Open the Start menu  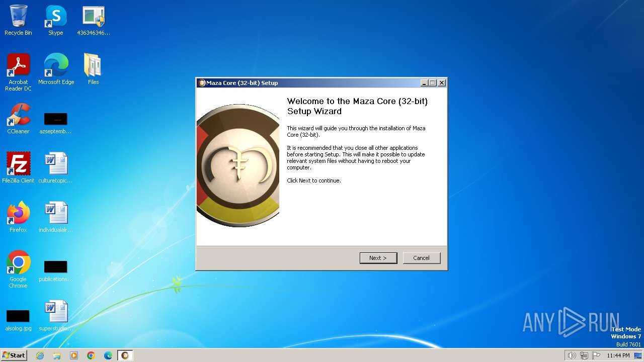(x=14, y=355)
